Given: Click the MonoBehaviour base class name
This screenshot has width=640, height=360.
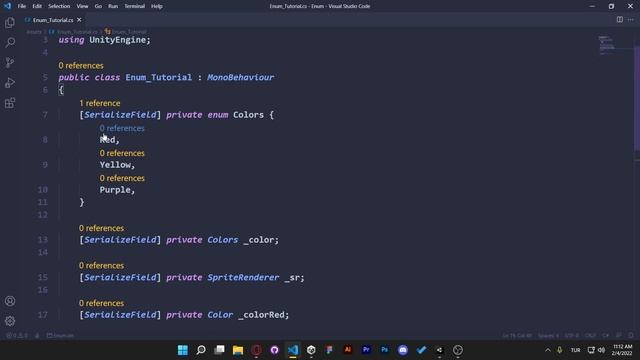Looking at the screenshot, I should [240, 78].
